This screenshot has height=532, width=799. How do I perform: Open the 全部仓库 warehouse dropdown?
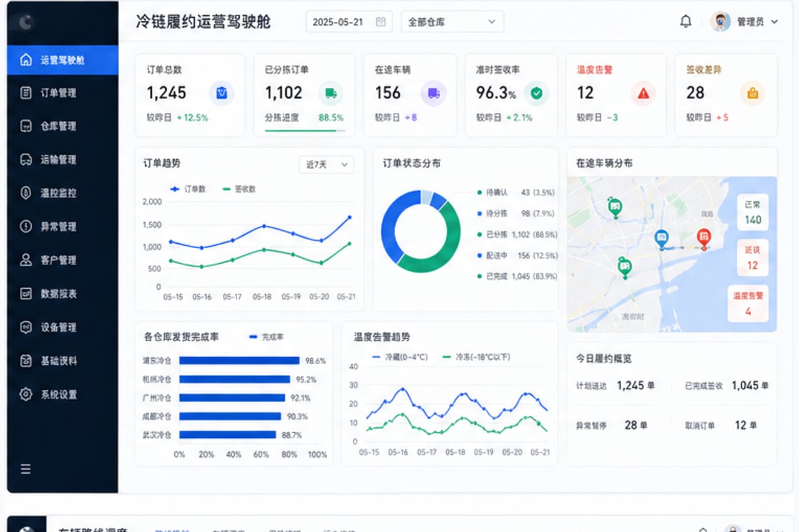click(x=453, y=22)
